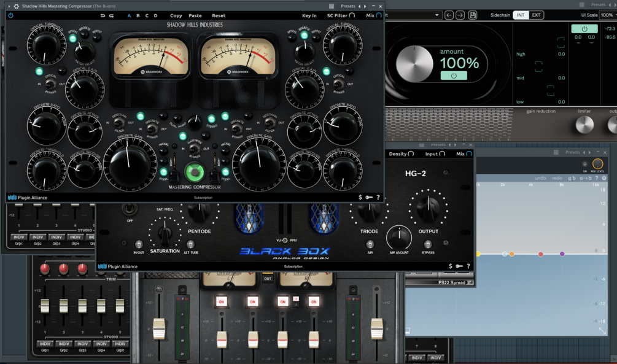This screenshot has width=617, height=364.
Task: Click Reset in Shadow Hills toolbar
Action: pos(219,16)
